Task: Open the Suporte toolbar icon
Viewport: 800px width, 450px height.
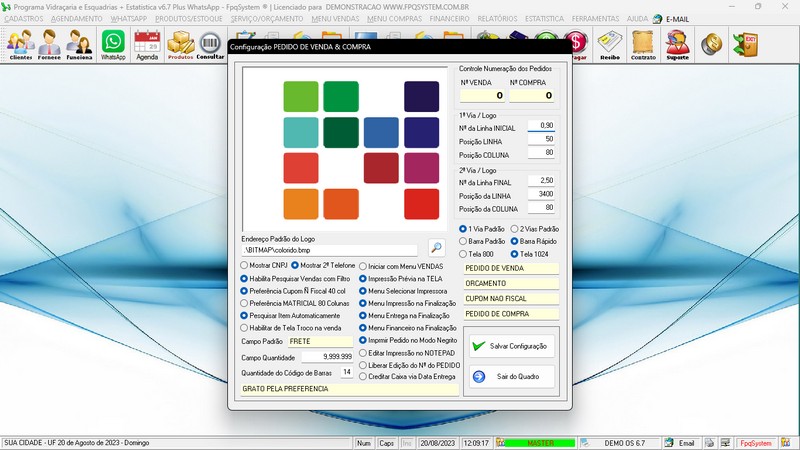Action: (x=677, y=45)
